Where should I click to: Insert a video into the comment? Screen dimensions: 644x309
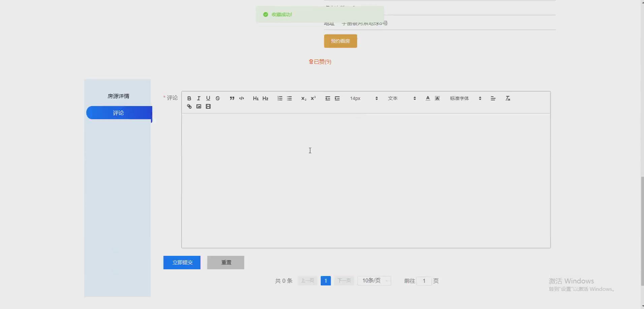[x=208, y=106]
